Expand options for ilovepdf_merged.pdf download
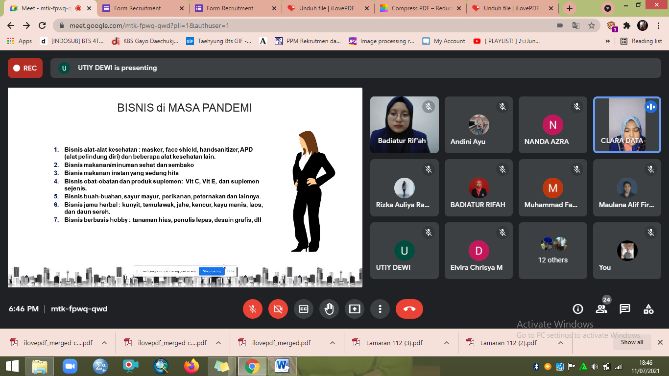The height and width of the screenshot is (376, 669). [332, 343]
